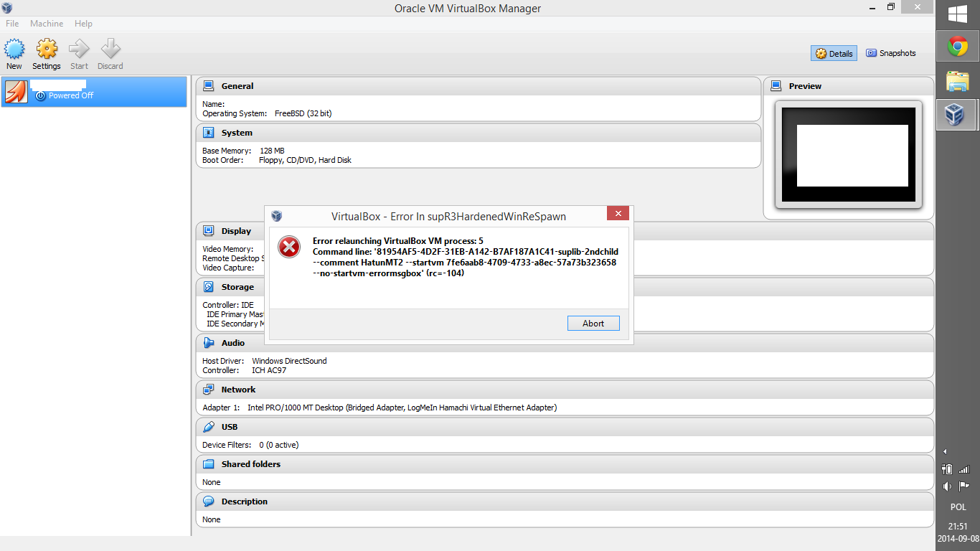
Task: Click the 'Name:' label in General section
Action: pyautogui.click(x=213, y=104)
